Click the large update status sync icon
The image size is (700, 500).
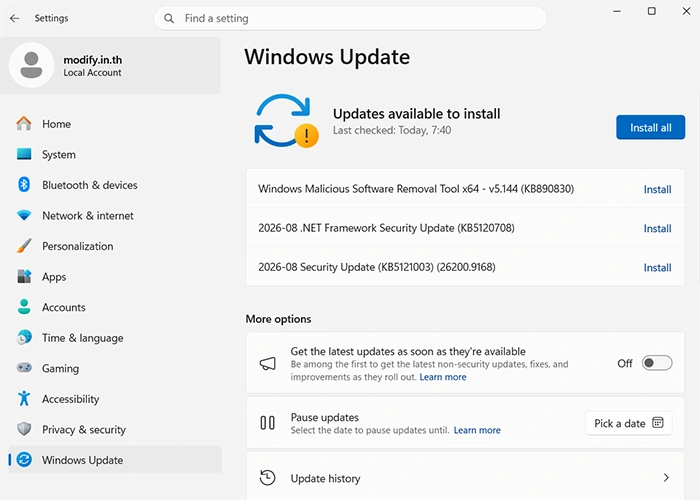coord(286,121)
